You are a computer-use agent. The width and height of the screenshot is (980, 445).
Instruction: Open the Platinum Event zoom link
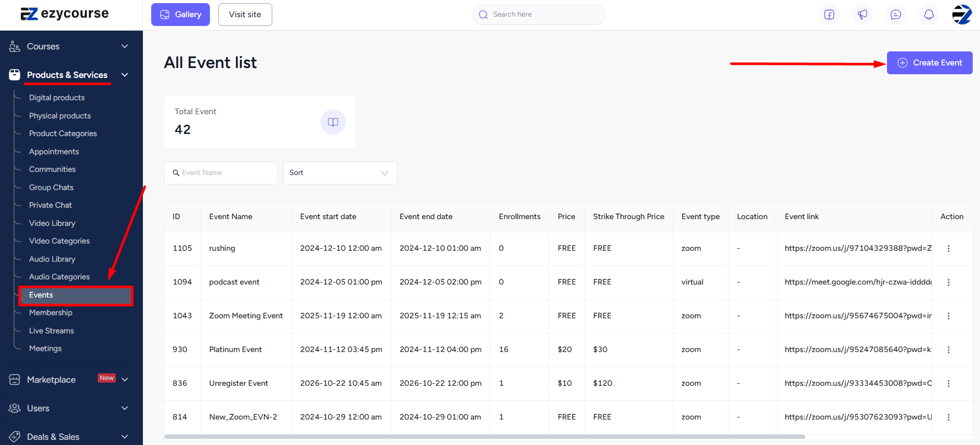click(858, 349)
